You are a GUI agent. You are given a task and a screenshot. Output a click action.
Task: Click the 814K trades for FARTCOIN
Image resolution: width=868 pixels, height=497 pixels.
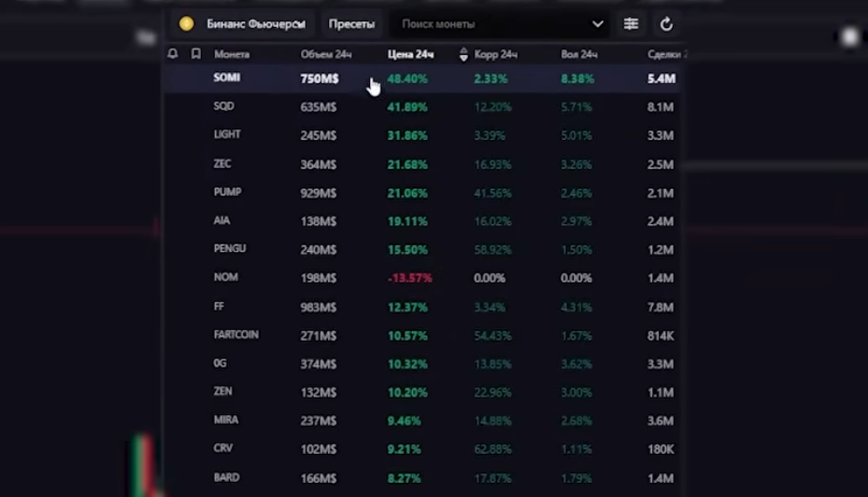[x=661, y=336]
